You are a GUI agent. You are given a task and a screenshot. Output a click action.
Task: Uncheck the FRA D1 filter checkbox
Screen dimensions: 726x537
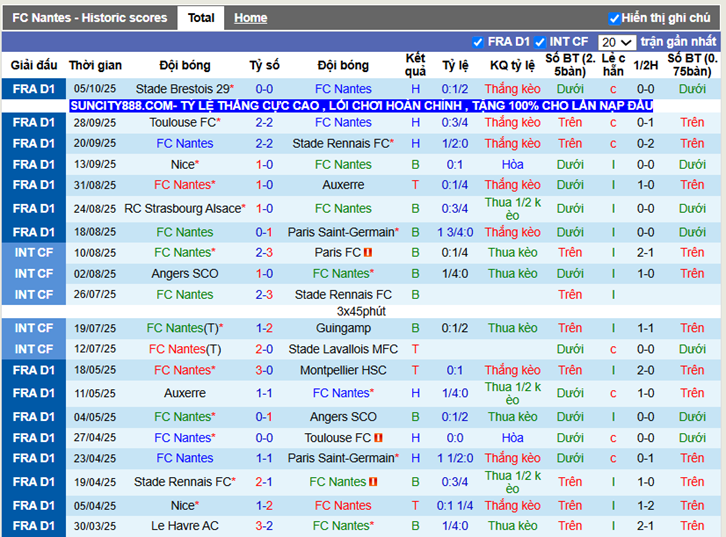(478, 42)
